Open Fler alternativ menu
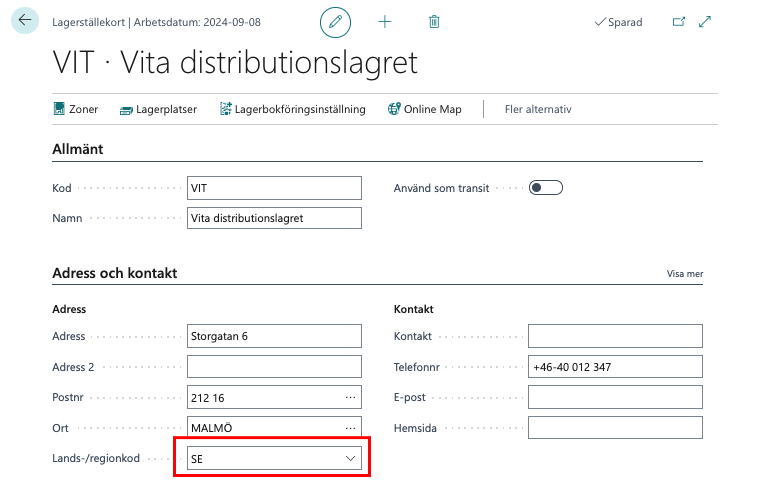The height and width of the screenshot is (481, 763). pyautogui.click(x=538, y=109)
